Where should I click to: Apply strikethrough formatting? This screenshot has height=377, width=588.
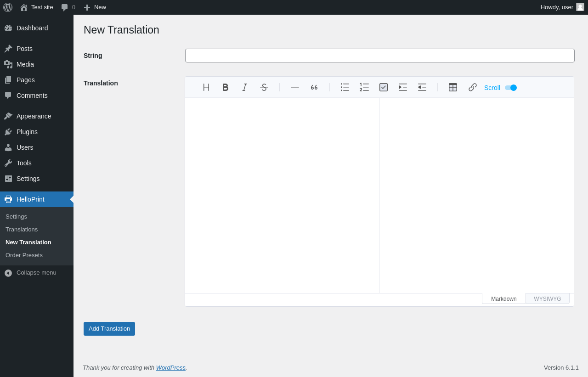264,87
